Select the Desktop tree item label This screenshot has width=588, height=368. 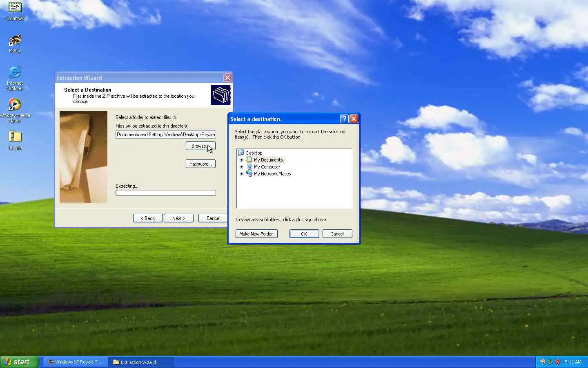[x=254, y=153]
